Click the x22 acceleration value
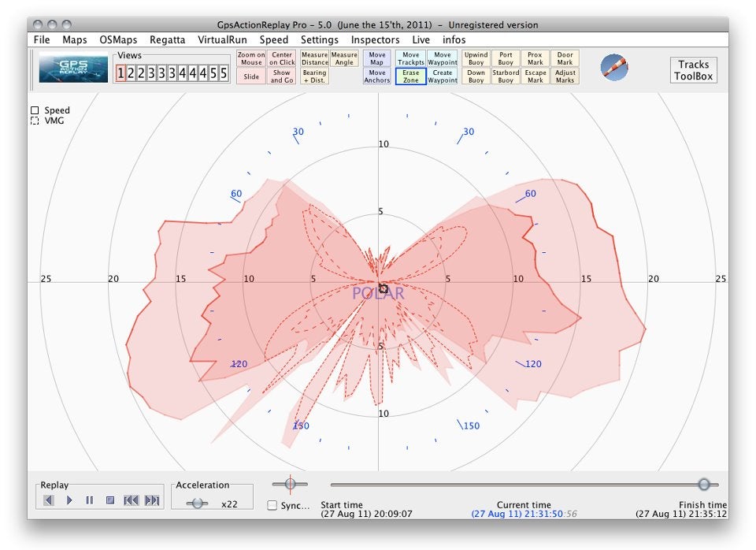The width and height of the screenshot is (756, 550). tap(229, 504)
